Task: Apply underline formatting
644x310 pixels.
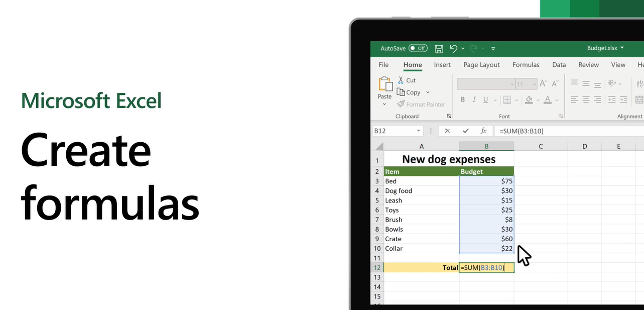Action: [x=485, y=99]
